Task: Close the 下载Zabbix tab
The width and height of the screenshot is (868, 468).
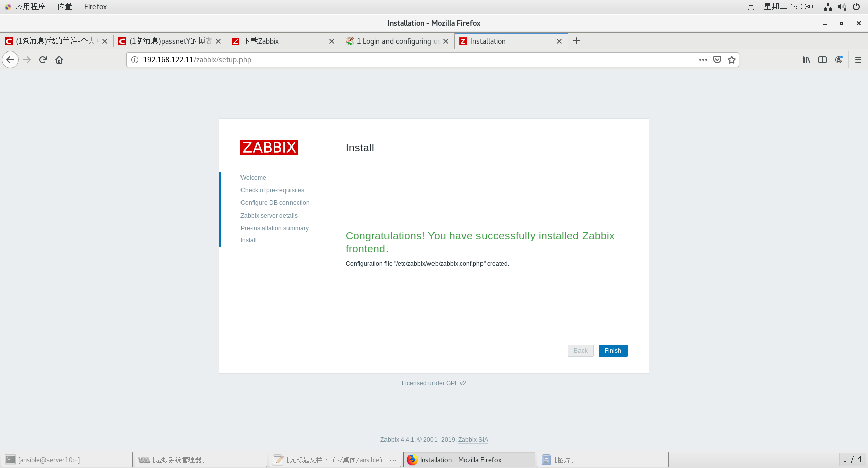Action: (x=332, y=41)
